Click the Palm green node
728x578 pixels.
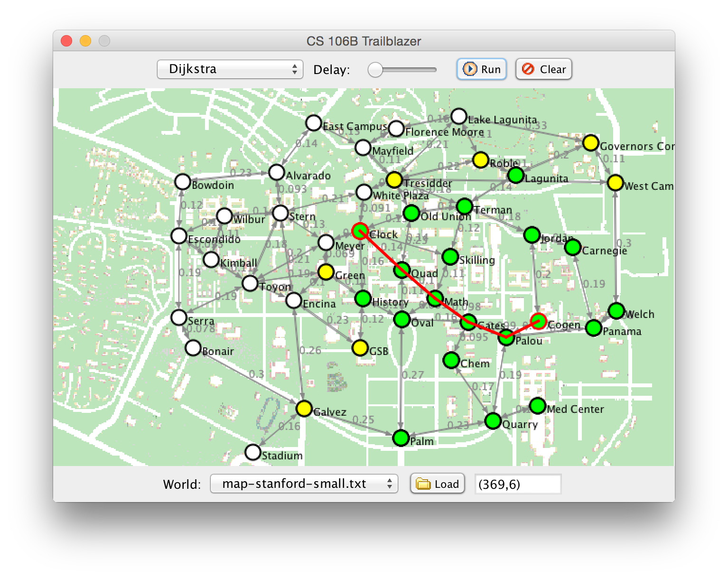point(401,438)
